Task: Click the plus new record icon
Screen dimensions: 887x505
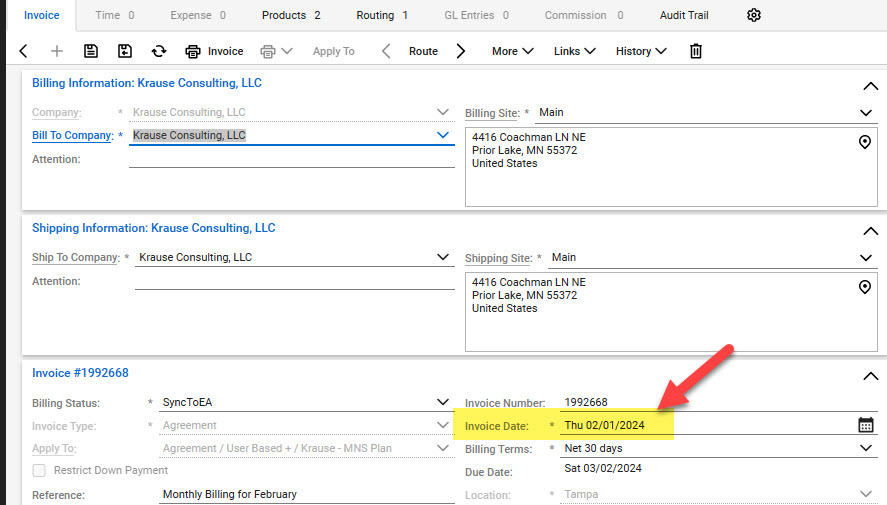Action: (57, 51)
